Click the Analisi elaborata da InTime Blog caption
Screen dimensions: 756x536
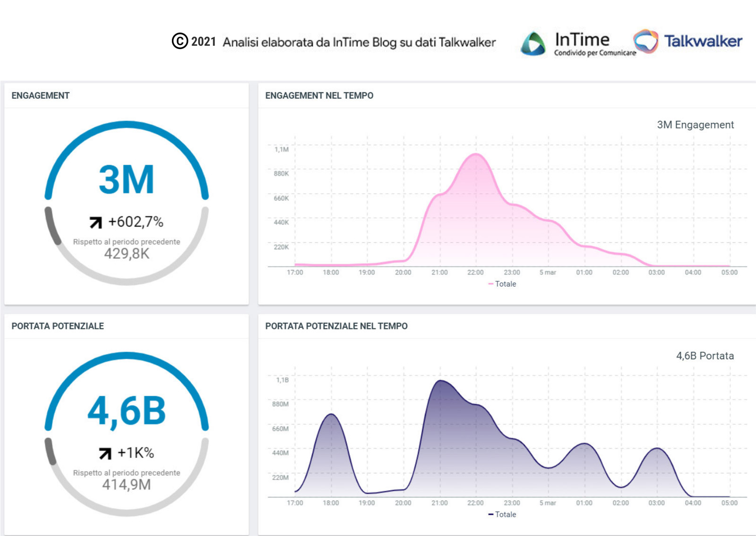[x=359, y=42]
